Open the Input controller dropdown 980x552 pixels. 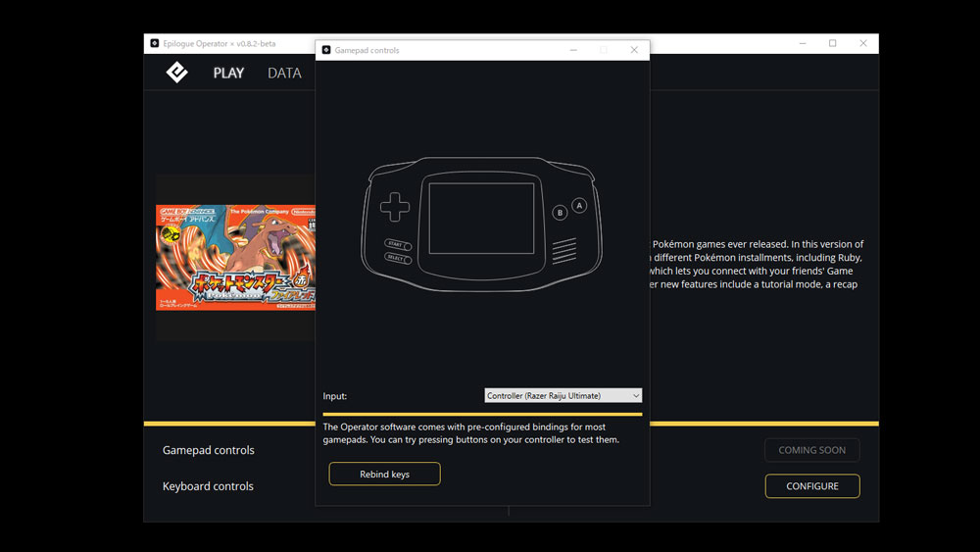point(563,396)
